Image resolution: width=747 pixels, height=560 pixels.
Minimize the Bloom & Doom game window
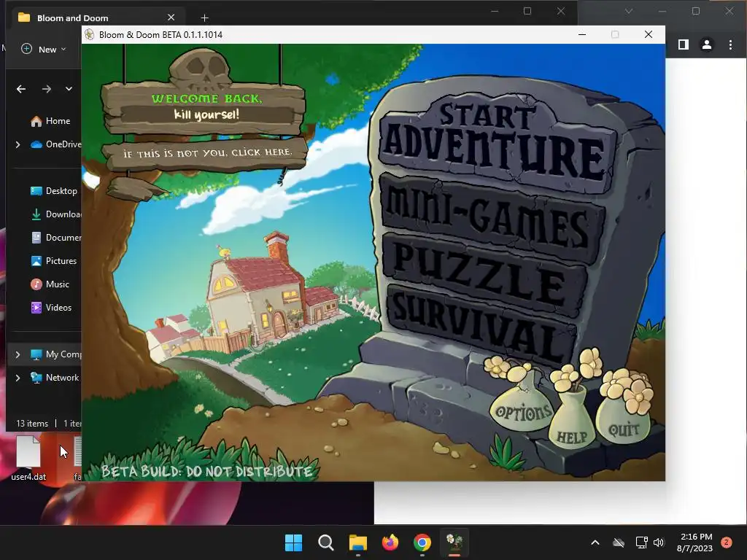[x=582, y=34]
